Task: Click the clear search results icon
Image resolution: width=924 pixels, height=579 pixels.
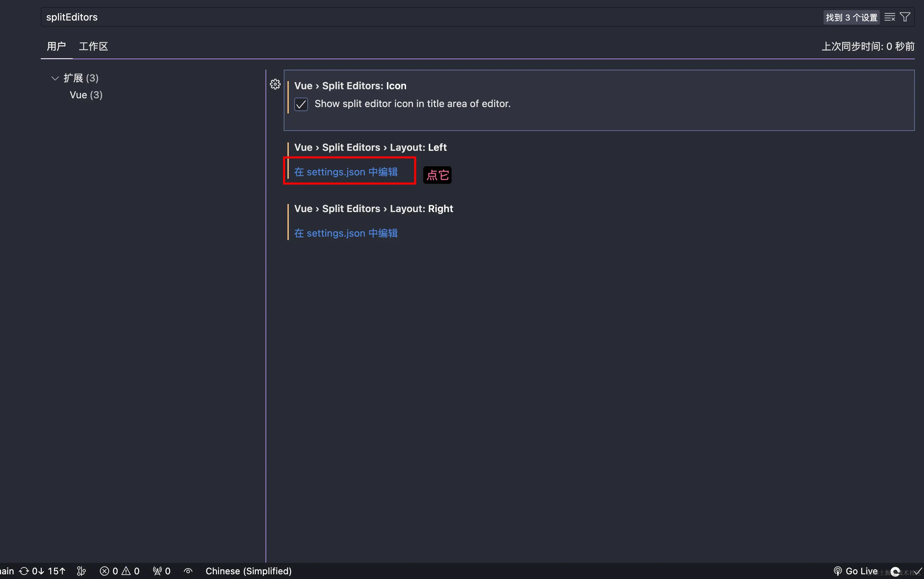Action: [890, 17]
